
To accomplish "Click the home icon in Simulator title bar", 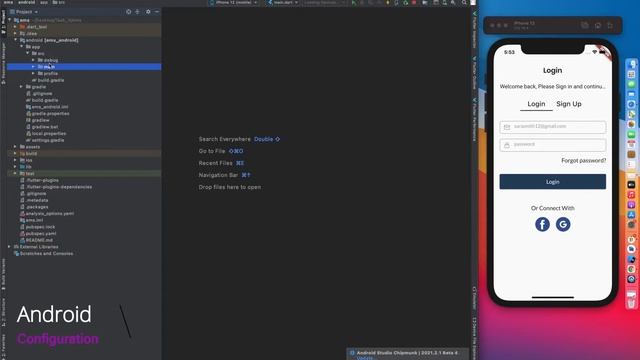I will point(598,25).
